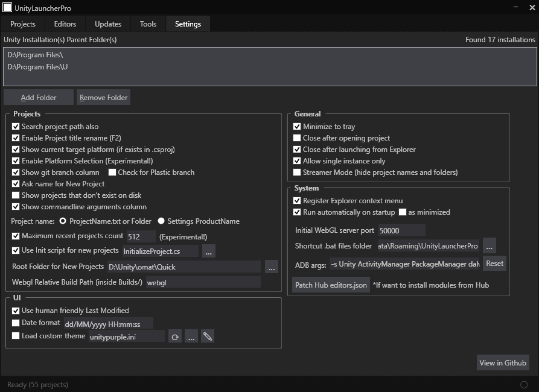Open the Tools tab
The width and height of the screenshot is (539, 392).
click(x=148, y=24)
